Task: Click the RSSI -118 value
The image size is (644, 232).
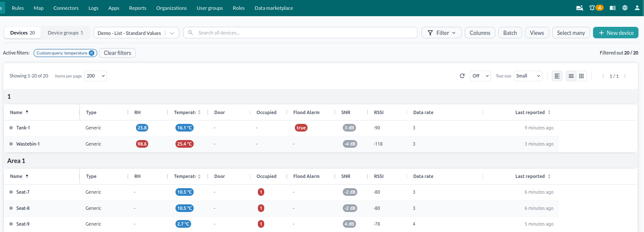Action: (x=378, y=144)
